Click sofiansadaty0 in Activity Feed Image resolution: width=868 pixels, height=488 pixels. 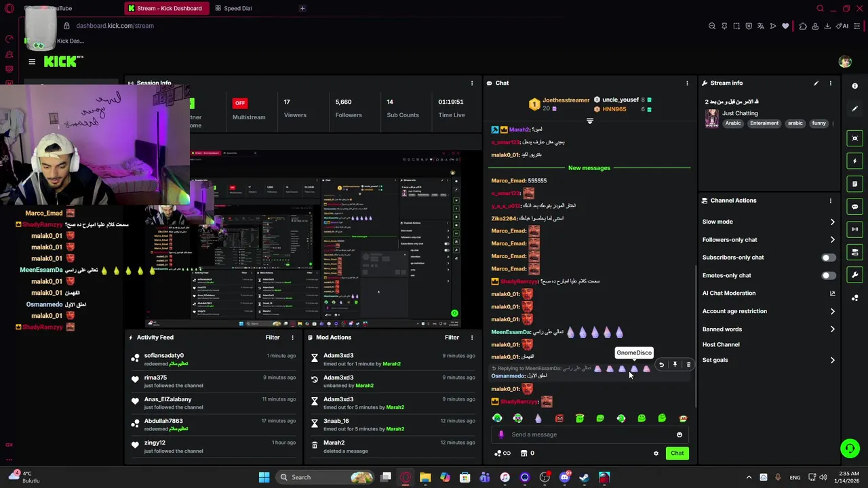(x=164, y=356)
